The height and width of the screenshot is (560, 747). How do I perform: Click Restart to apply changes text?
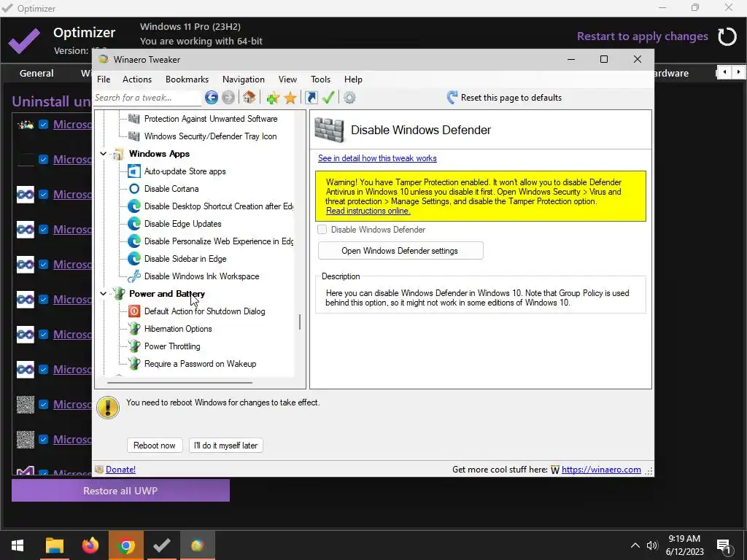click(642, 36)
